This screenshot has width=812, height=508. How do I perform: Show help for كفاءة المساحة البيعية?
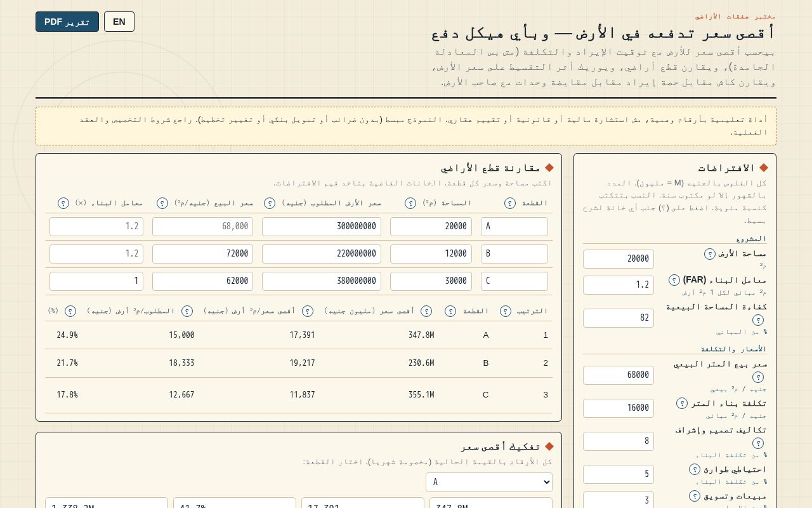coord(758,320)
